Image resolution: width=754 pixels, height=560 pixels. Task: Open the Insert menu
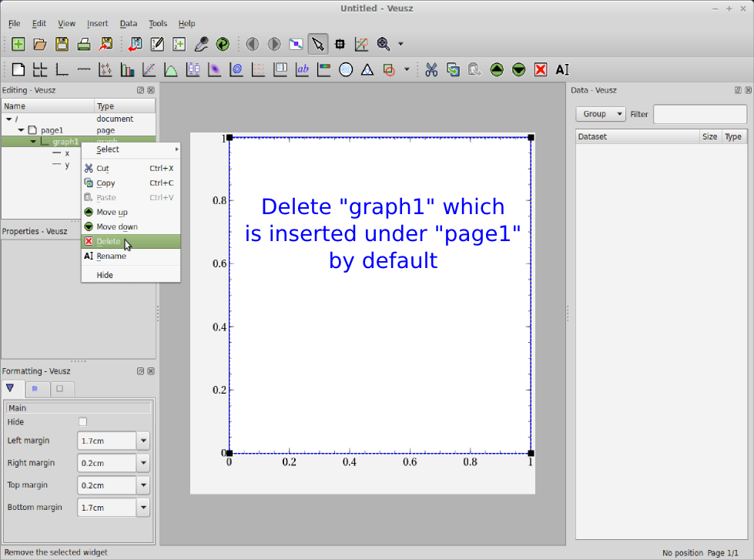tap(97, 24)
